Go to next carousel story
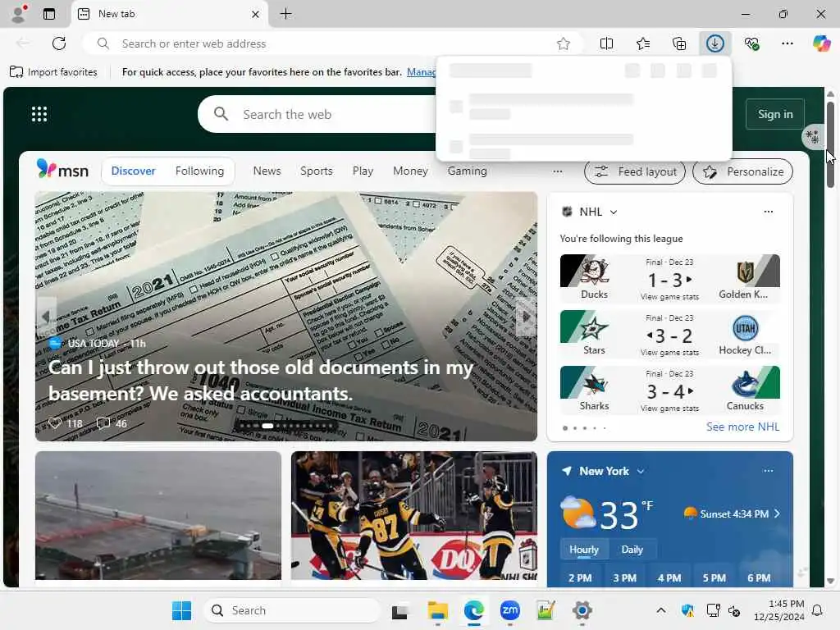 coord(526,317)
